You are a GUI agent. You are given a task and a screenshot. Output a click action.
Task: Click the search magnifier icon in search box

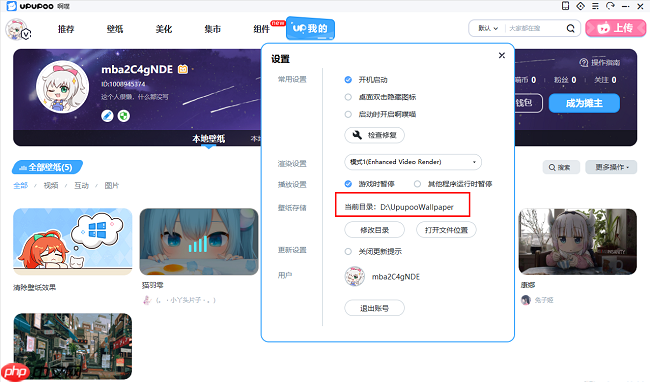click(571, 28)
